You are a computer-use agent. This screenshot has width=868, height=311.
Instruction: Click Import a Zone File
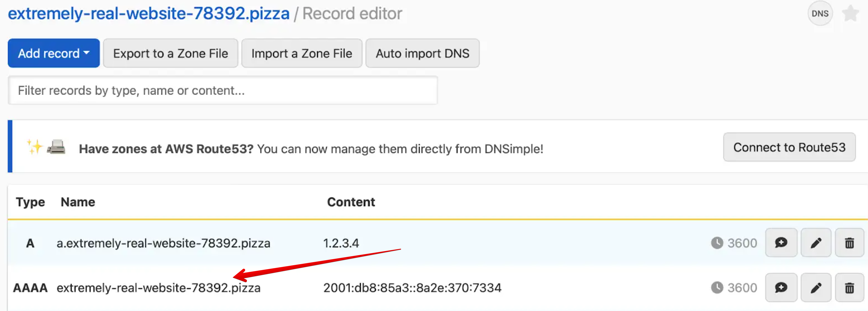pyautogui.click(x=302, y=53)
